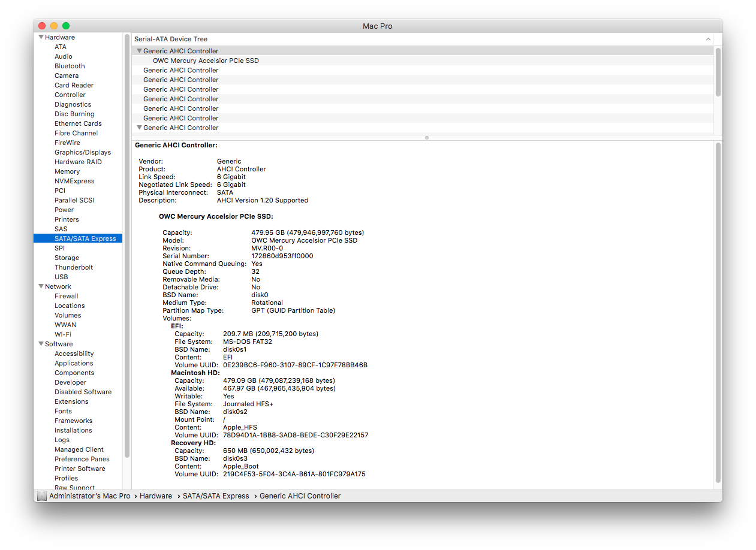This screenshot has height=550, width=756.
Task: Collapse the last Generic AHCI Controller disclosure triangle
Action: pyautogui.click(x=139, y=128)
